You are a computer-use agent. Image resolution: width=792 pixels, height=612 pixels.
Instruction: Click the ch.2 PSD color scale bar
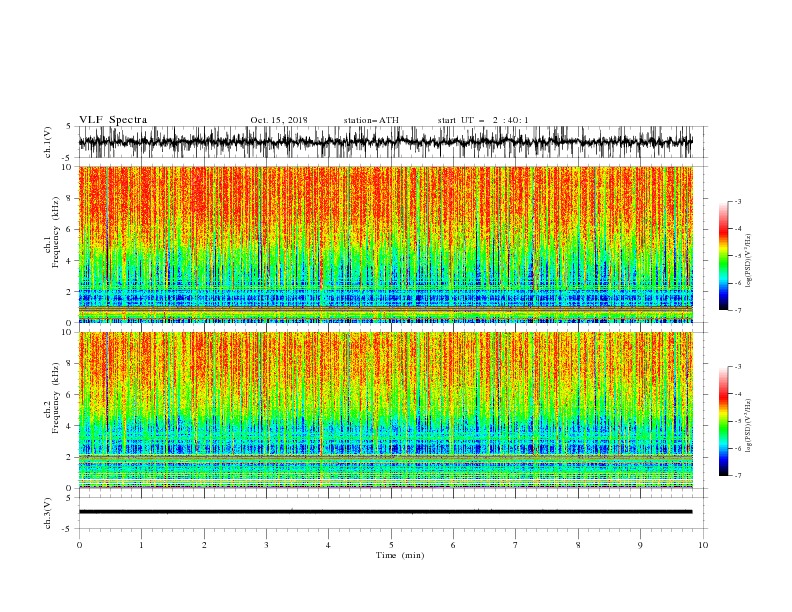coord(723,421)
